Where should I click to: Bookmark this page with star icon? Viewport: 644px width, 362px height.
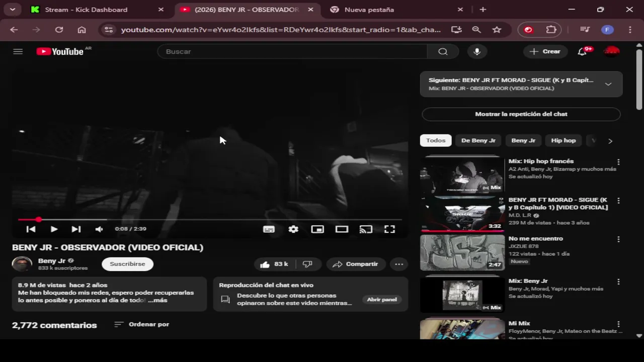coord(497,30)
